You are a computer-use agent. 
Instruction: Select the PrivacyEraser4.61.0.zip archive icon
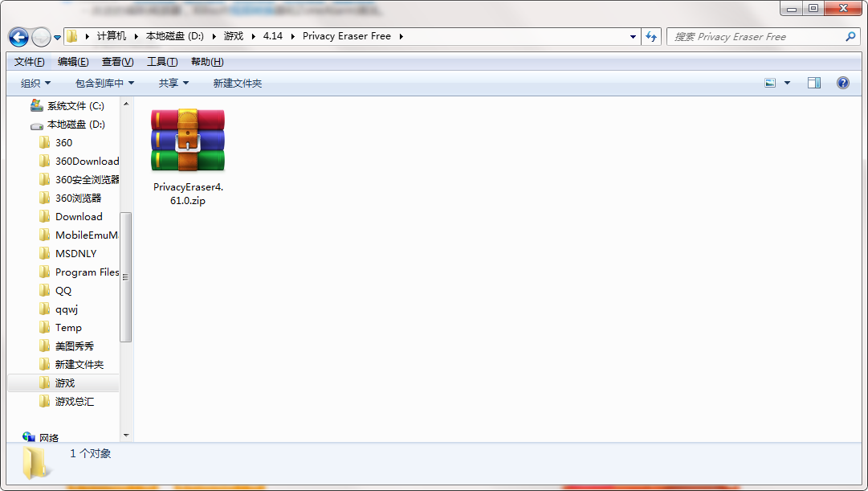coord(188,140)
